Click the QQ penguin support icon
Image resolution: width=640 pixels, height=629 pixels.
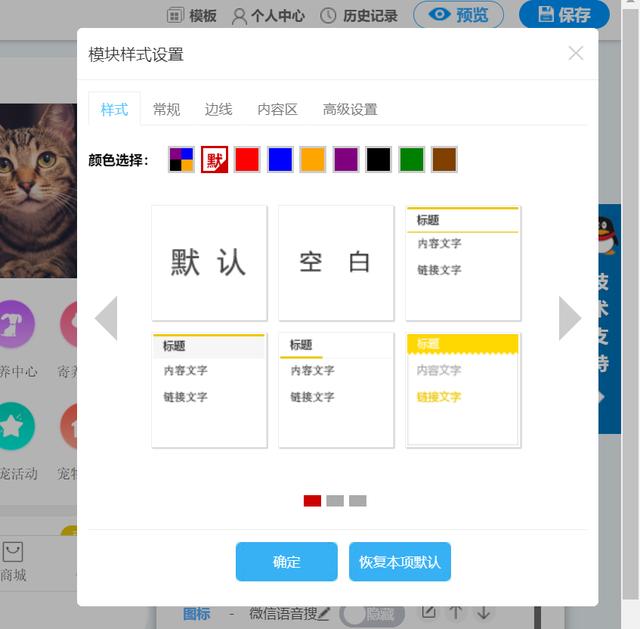608,235
